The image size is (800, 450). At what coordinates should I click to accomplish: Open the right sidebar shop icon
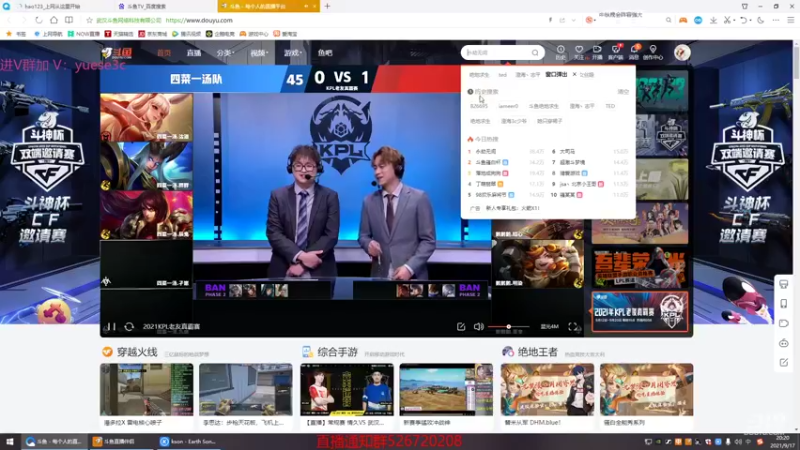click(784, 284)
